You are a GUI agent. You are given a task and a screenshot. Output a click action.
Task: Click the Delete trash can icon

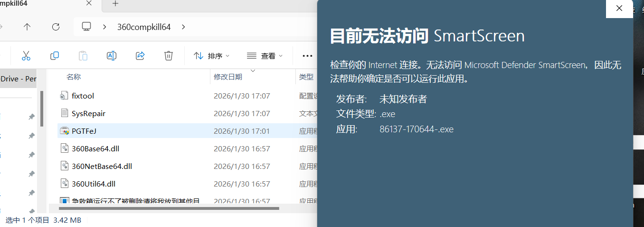pos(169,56)
